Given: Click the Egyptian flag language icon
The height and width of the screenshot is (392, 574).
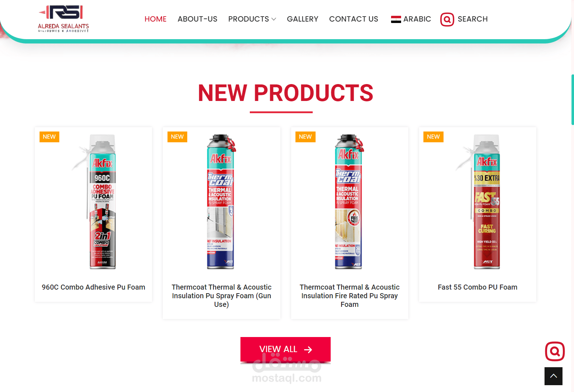Looking at the screenshot, I should tap(396, 19).
